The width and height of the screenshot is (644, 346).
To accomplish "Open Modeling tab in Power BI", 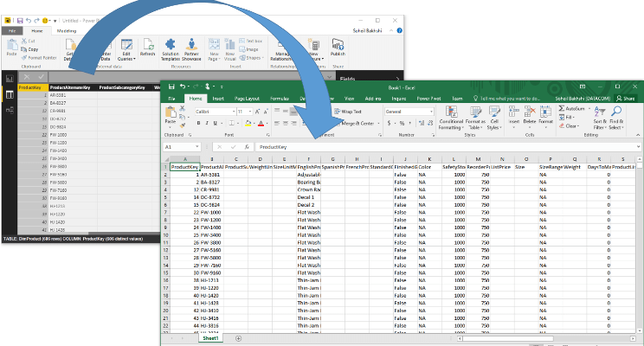I will (x=67, y=30).
